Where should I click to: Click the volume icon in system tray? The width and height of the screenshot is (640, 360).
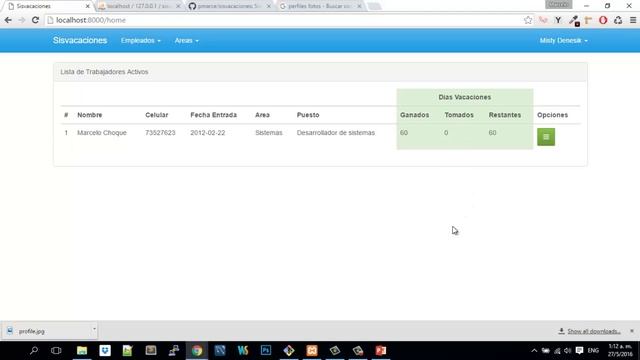pyautogui.click(x=567, y=351)
